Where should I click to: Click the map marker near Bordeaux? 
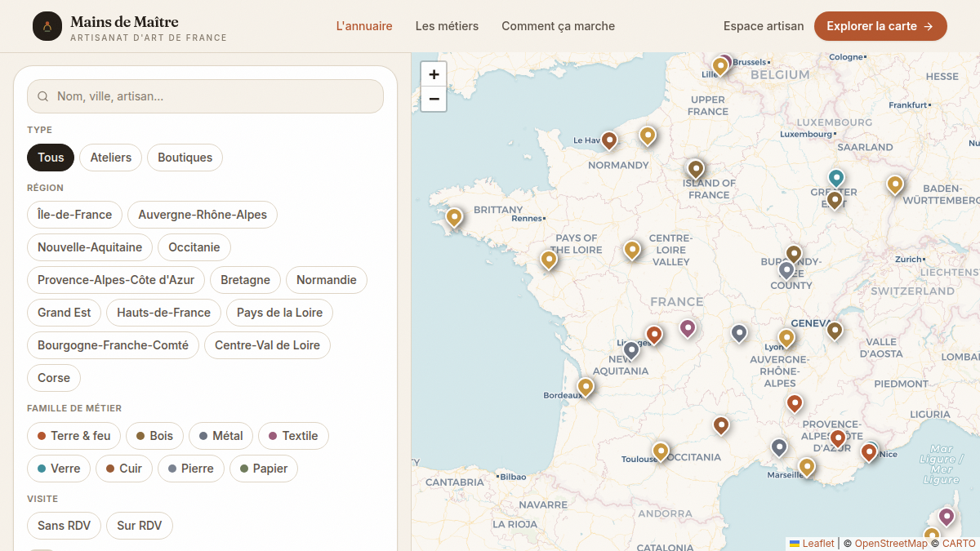point(586,388)
